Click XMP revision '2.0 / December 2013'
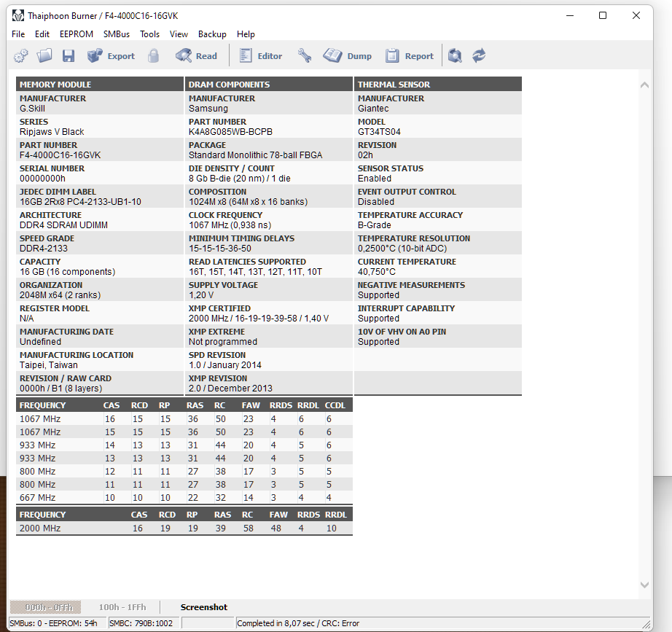 click(230, 388)
